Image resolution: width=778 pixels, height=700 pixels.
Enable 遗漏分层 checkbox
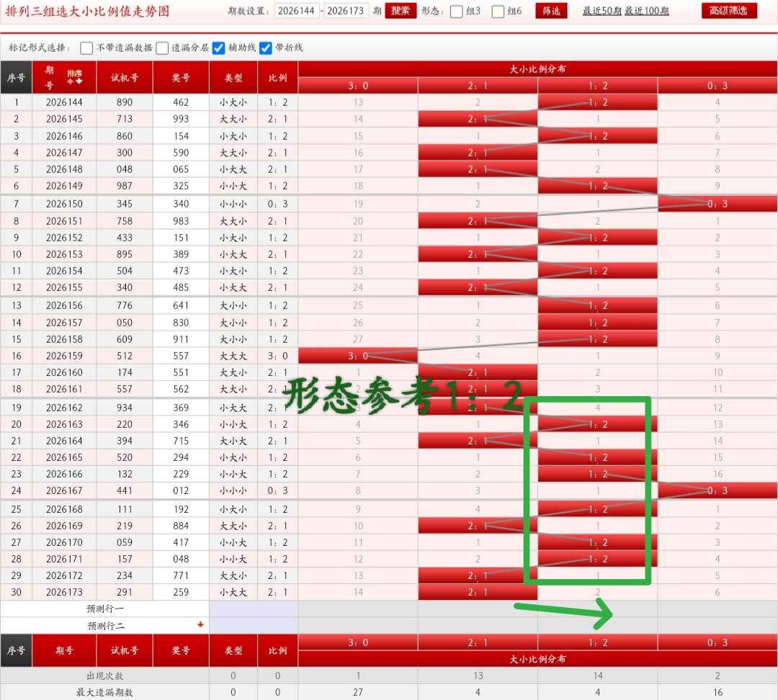click(x=162, y=48)
